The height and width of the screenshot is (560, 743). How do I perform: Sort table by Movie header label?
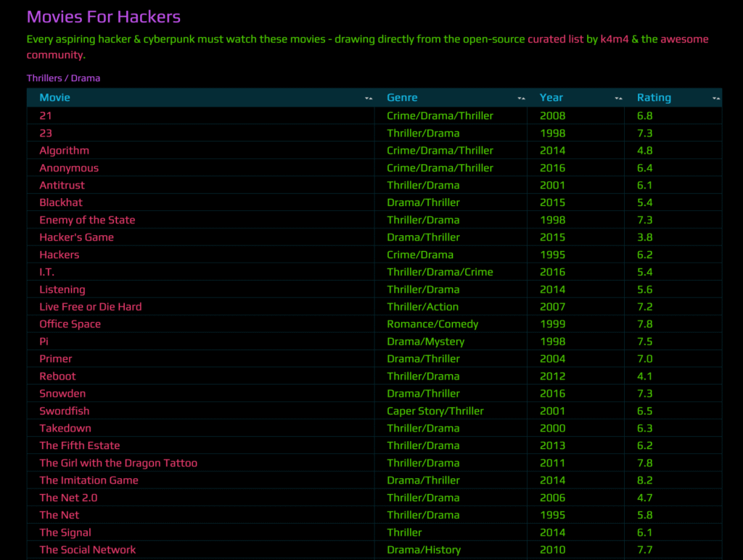click(54, 97)
